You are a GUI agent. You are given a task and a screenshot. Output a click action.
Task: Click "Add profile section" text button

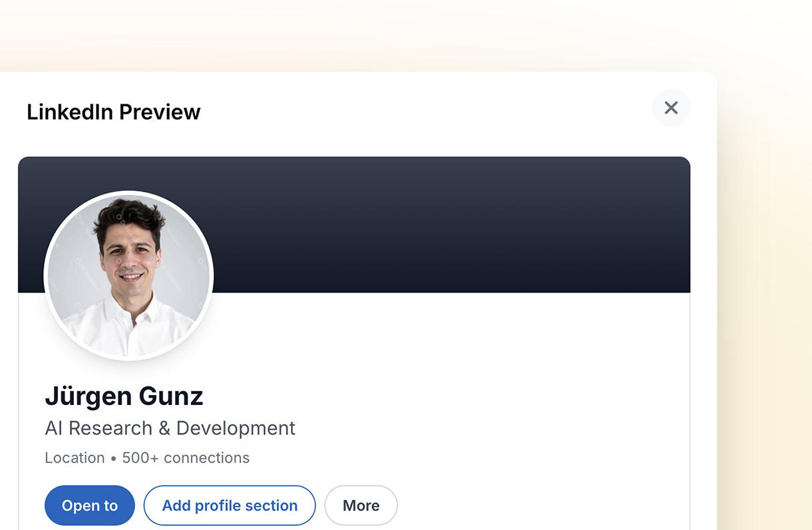click(229, 505)
